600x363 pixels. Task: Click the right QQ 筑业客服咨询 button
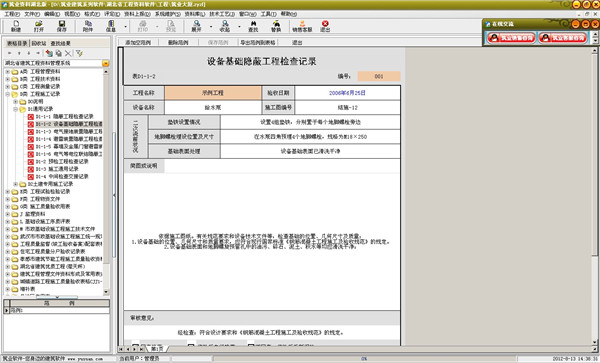pos(562,38)
